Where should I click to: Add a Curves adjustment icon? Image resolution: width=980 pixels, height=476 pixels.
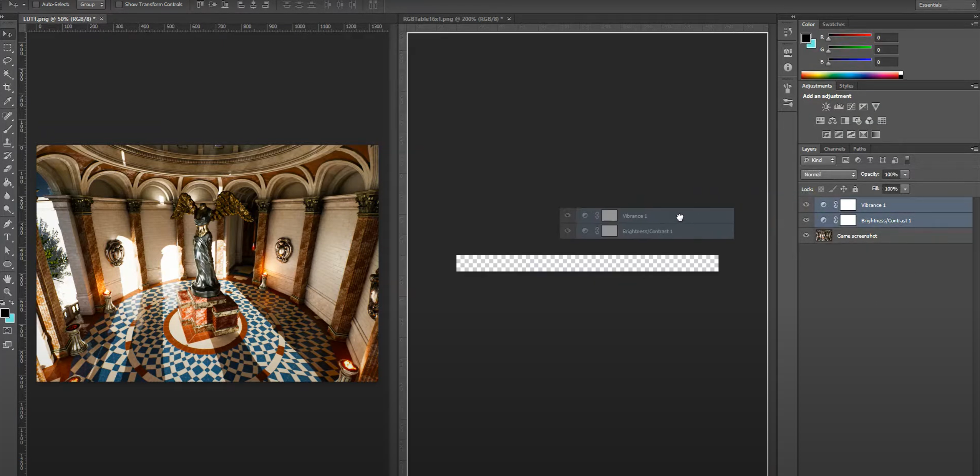(x=851, y=107)
